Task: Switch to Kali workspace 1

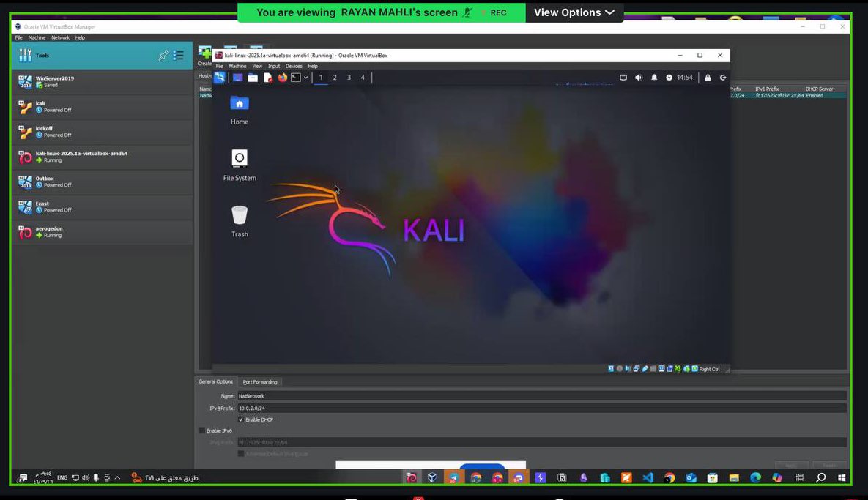Action: pyautogui.click(x=321, y=78)
